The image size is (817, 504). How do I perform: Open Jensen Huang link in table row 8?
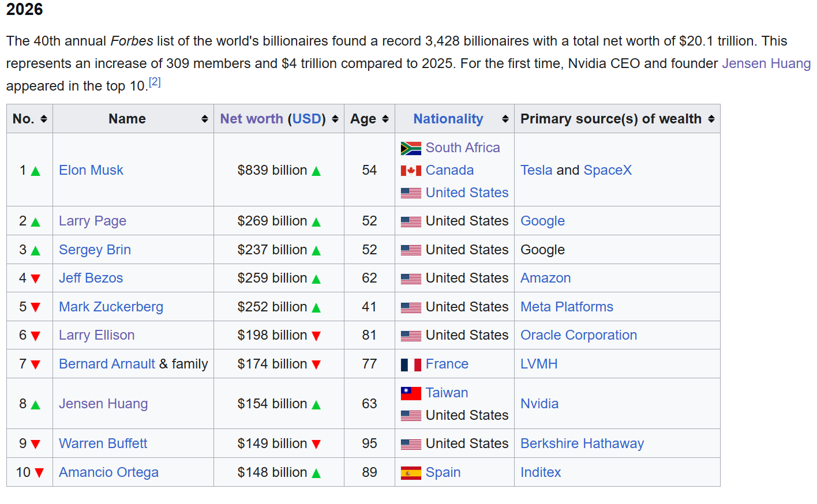click(x=103, y=404)
